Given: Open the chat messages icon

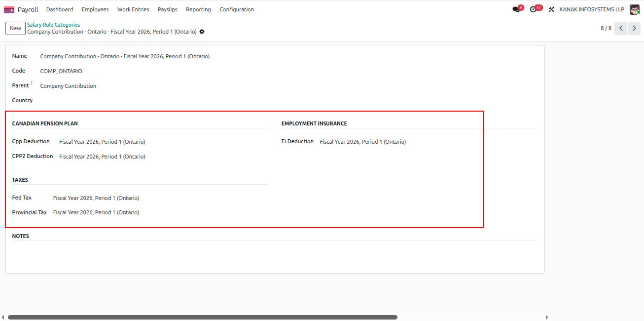Looking at the screenshot, I should [x=516, y=9].
